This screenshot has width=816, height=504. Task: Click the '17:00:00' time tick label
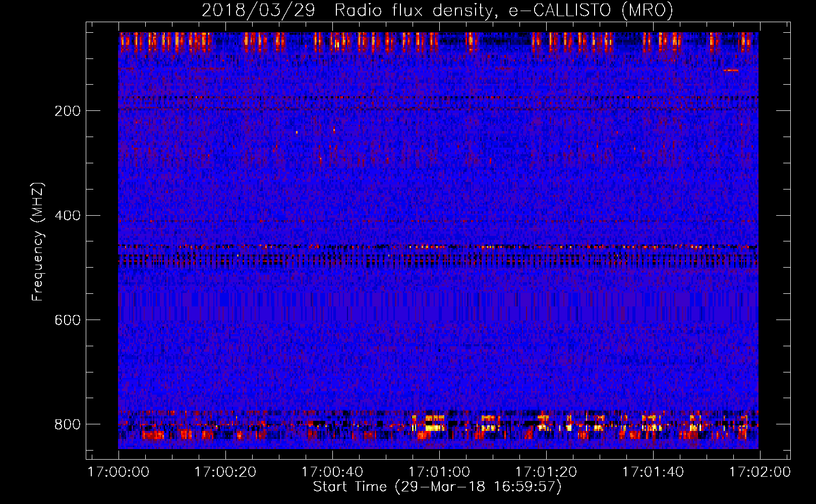pyautogui.click(x=119, y=472)
